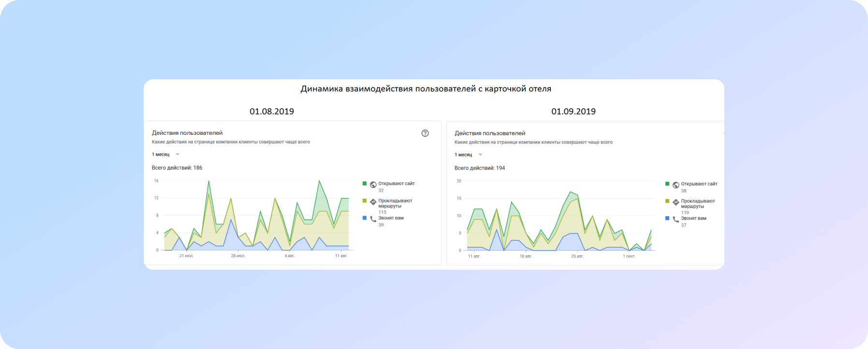Click 'Прокладывают маршруты' label in the right legend
This screenshot has width=868, height=349.
point(698,204)
